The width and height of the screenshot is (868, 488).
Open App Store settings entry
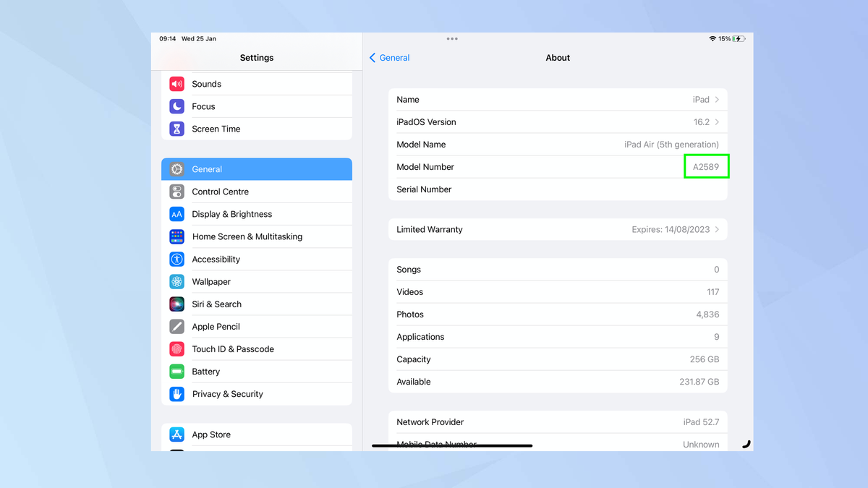[x=210, y=435]
